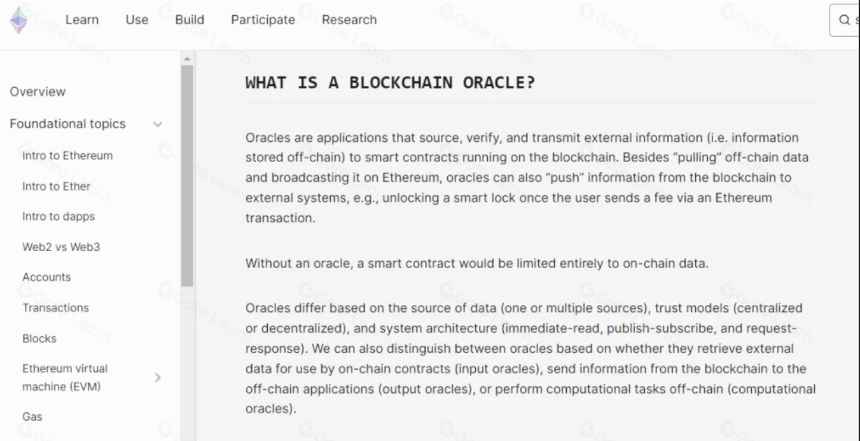The width and height of the screenshot is (860, 441).
Task: Expand Ethereum virtual machine (EVM) chevron
Action: tap(157, 377)
